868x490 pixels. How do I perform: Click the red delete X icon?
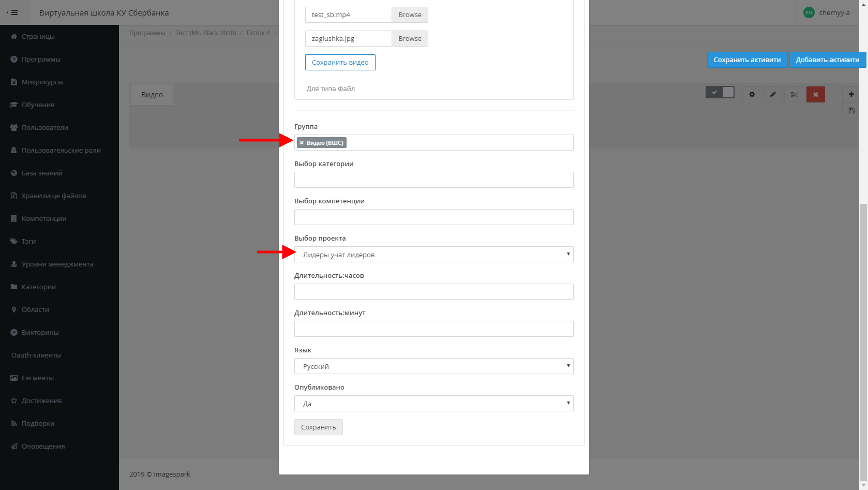[816, 94]
